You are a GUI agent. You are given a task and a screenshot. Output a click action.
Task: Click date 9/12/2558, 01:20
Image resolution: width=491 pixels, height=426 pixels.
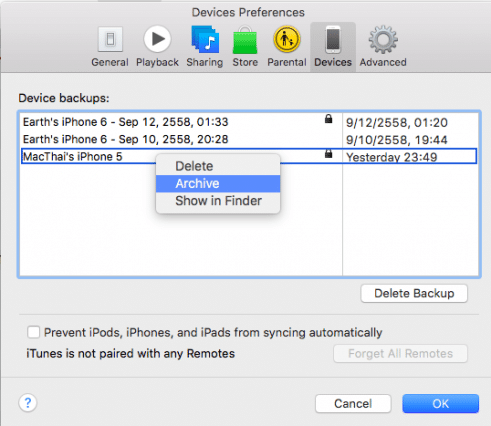point(397,123)
